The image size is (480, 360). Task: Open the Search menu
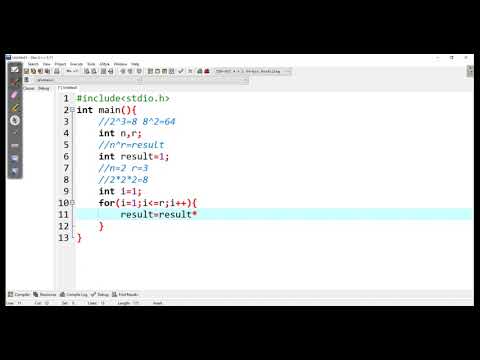point(33,64)
